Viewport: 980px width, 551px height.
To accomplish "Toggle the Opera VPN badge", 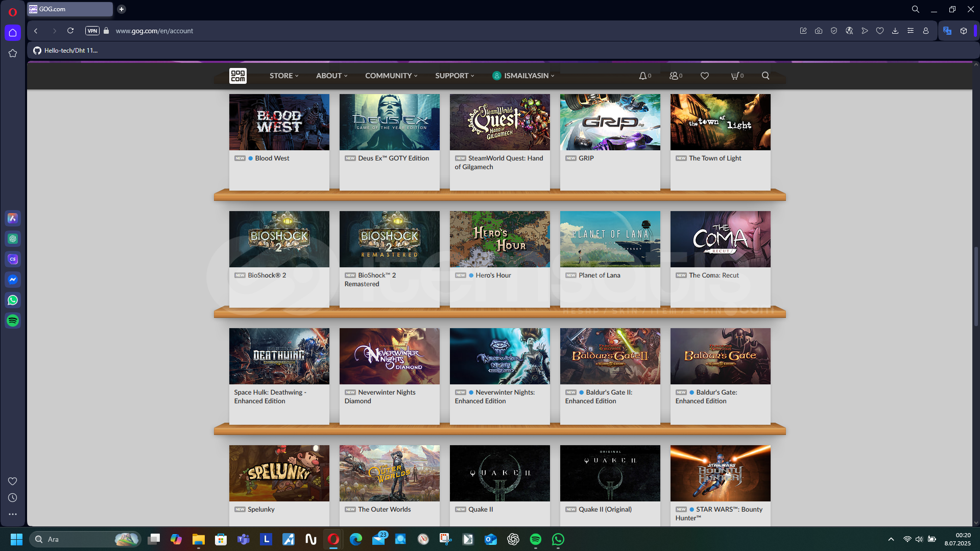I will pyautogui.click(x=92, y=31).
